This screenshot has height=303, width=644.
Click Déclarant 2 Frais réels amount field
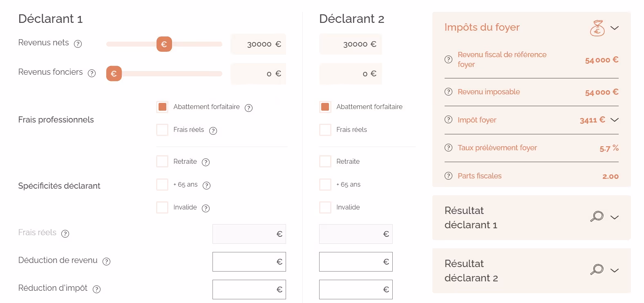click(356, 234)
